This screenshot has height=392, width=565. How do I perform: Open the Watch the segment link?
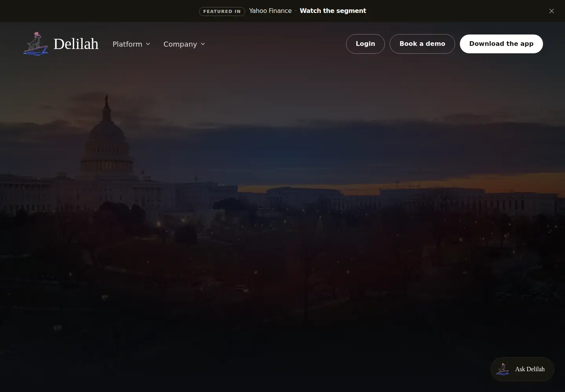point(333,11)
